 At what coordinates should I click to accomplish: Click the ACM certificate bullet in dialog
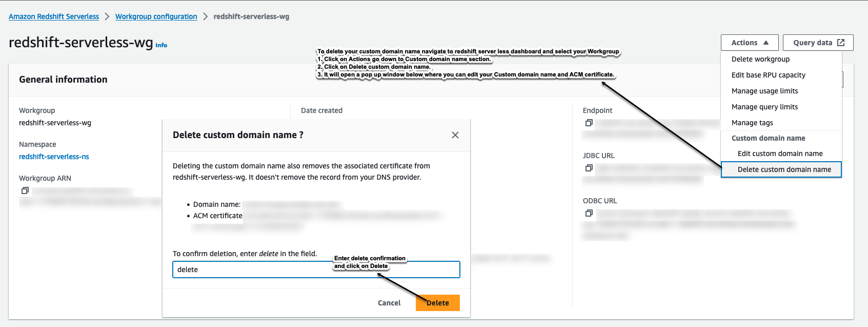coord(217,216)
